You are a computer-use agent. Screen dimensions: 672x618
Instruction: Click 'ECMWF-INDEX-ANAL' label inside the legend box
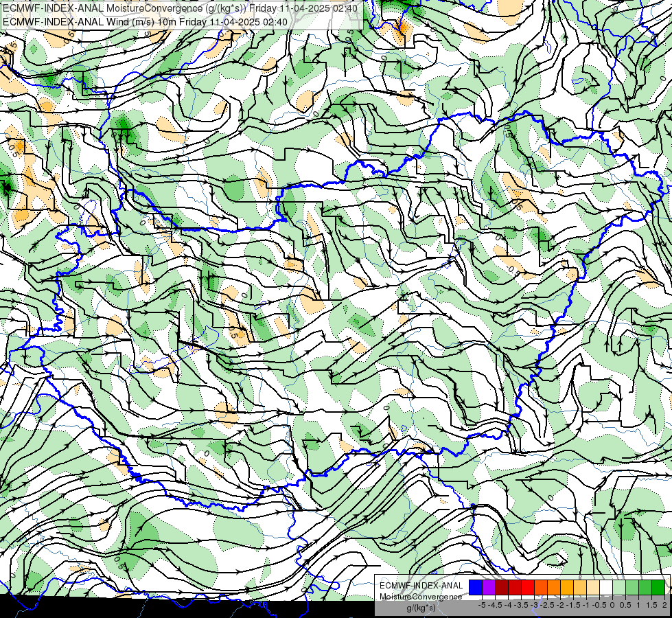point(421,586)
